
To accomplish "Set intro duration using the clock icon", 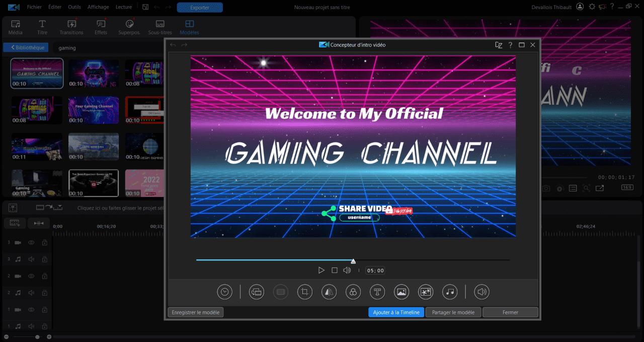I will point(224,292).
